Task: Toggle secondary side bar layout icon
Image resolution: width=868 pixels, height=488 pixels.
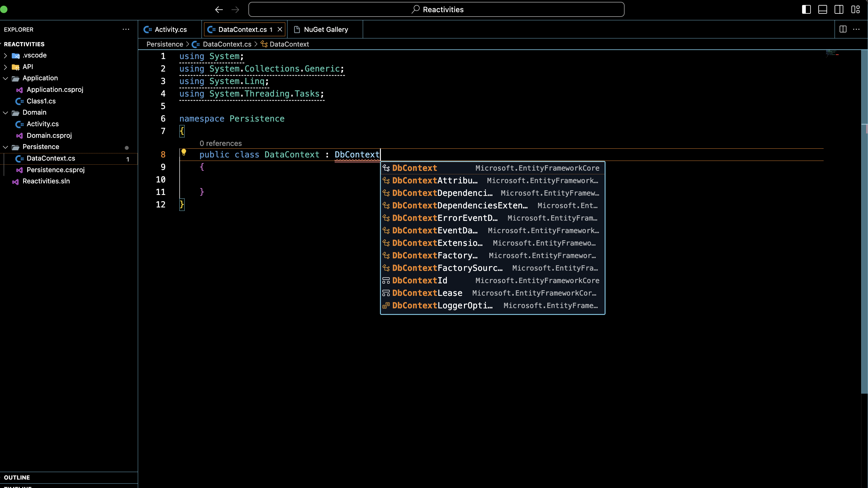Action: (839, 9)
